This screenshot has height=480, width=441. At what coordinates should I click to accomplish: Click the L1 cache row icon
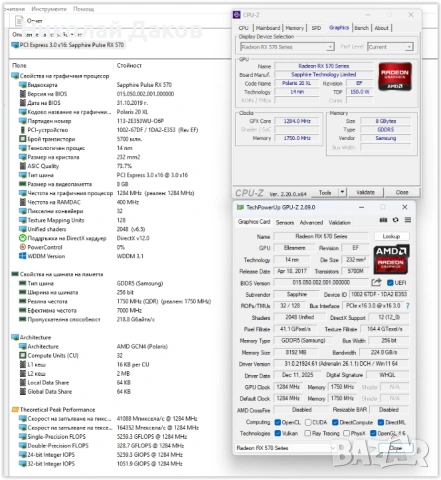click(x=22, y=364)
